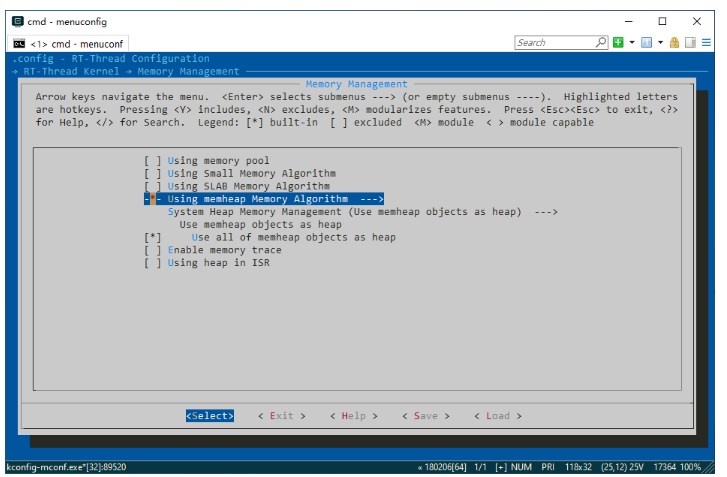Viewport: 727px width, 477px height.
Task: Toggle 'Using memory pool' checkbox
Action: click(153, 161)
